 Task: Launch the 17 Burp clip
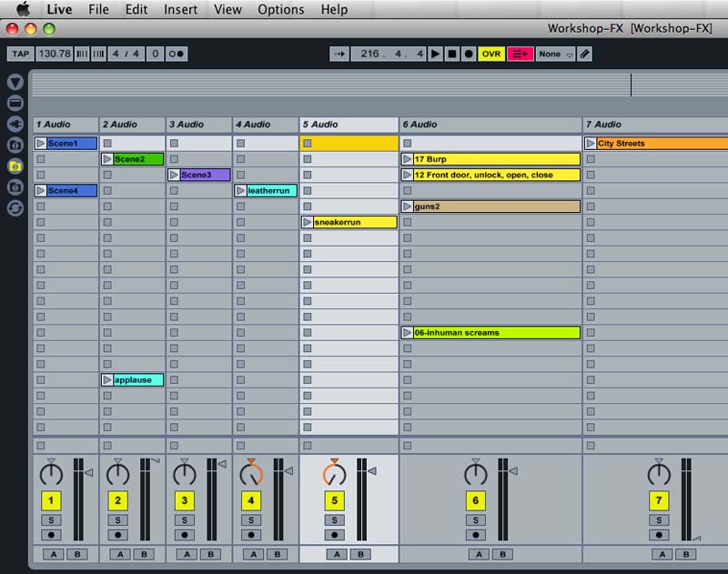[x=407, y=159]
